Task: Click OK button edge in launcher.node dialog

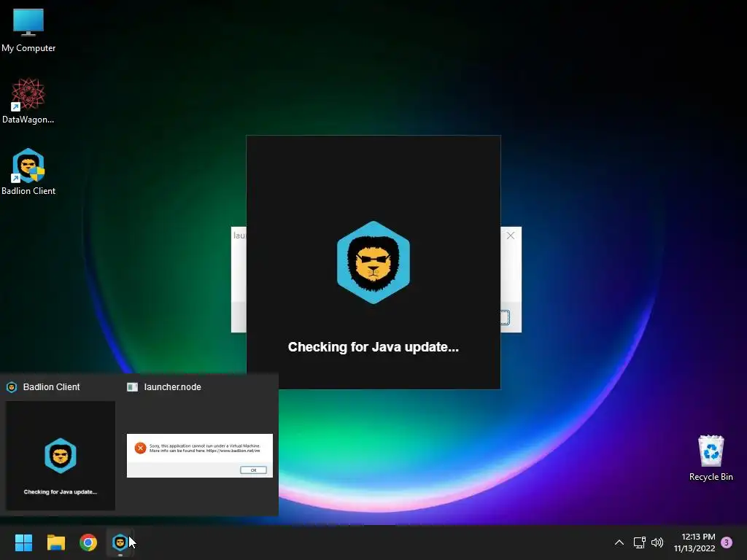Action: (505, 318)
